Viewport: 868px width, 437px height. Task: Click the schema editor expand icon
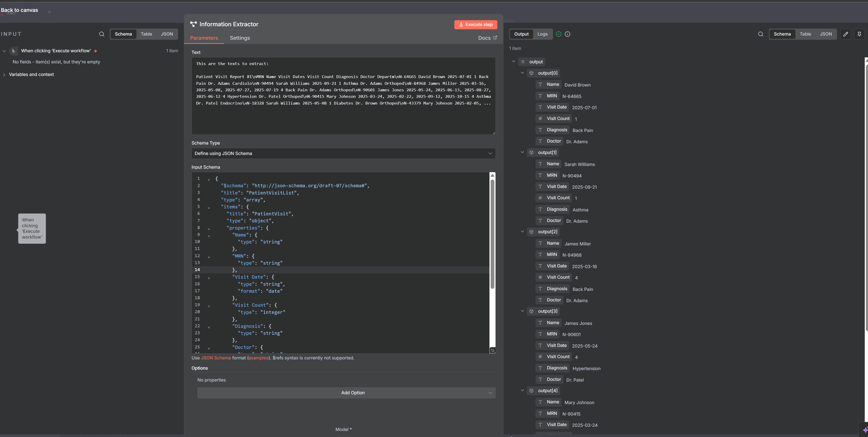coord(492,351)
